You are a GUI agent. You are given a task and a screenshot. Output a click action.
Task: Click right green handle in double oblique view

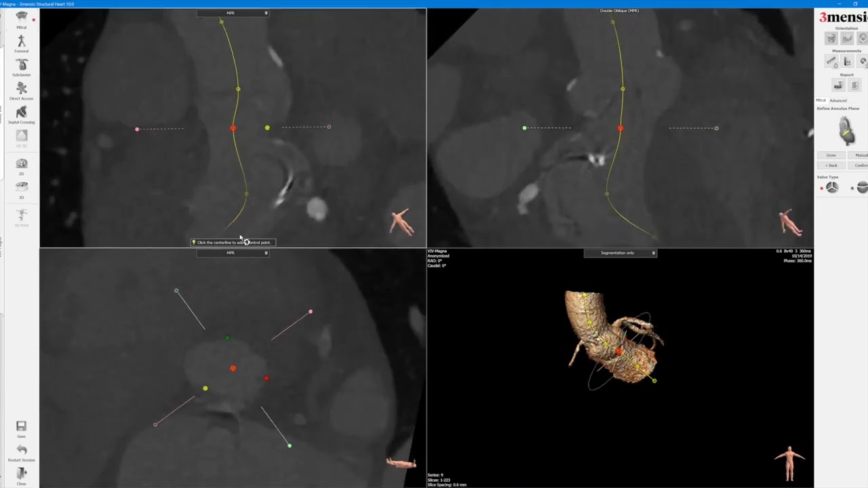pyautogui.click(x=716, y=128)
